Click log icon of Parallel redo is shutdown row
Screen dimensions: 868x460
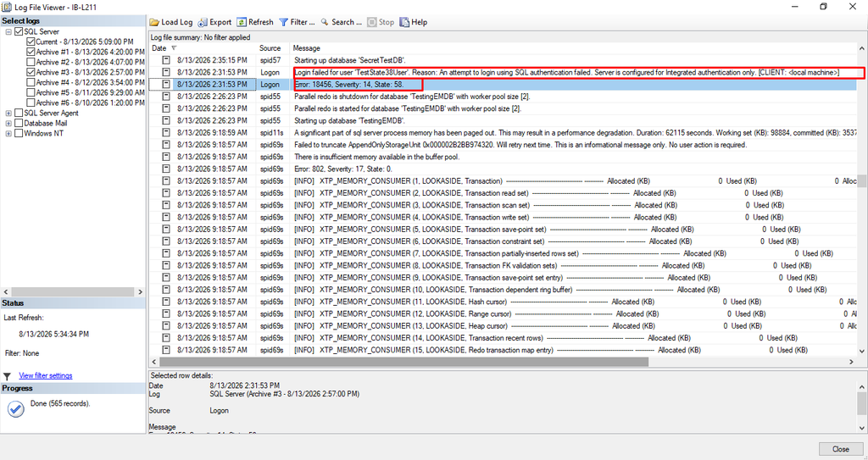click(165, 97)
